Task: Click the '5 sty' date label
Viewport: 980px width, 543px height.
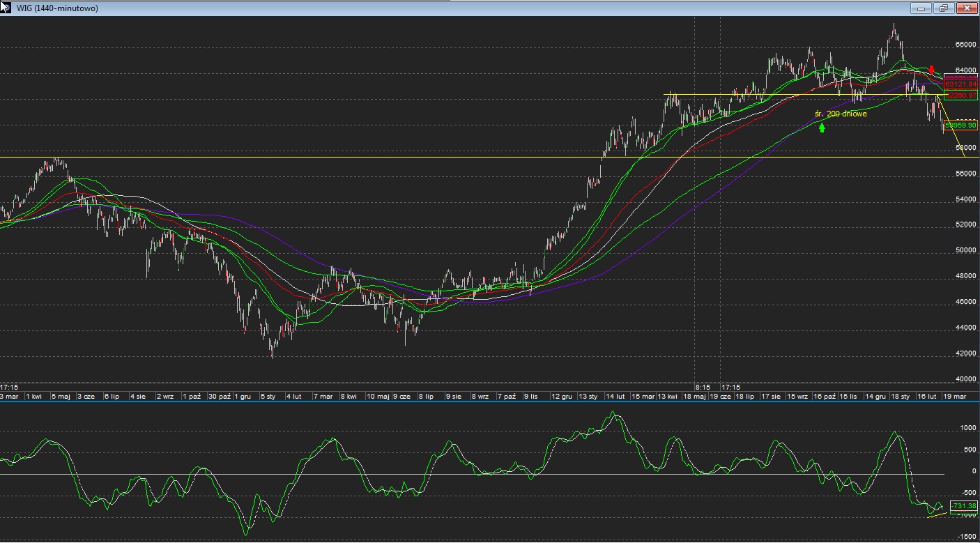Action: point(268,396)
